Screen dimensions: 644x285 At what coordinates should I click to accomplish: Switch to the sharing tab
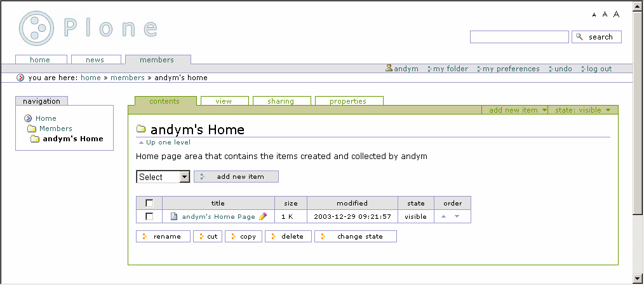(281, 101)
